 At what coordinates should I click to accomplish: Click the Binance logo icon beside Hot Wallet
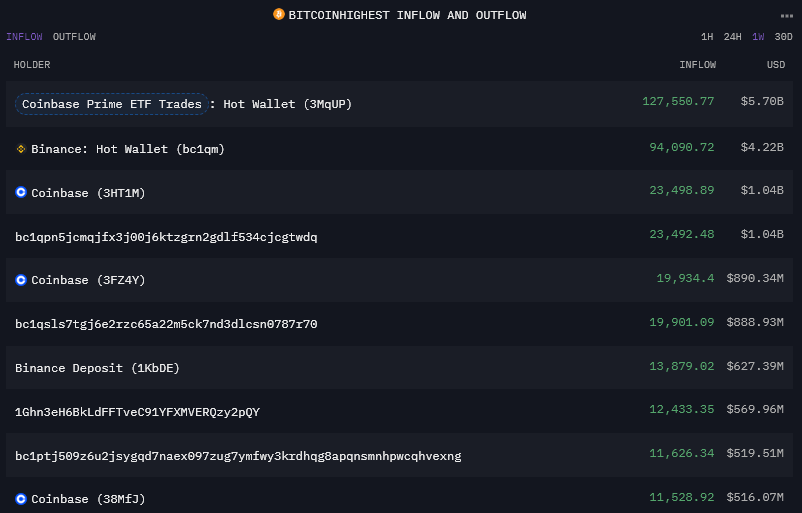point(21,149)
